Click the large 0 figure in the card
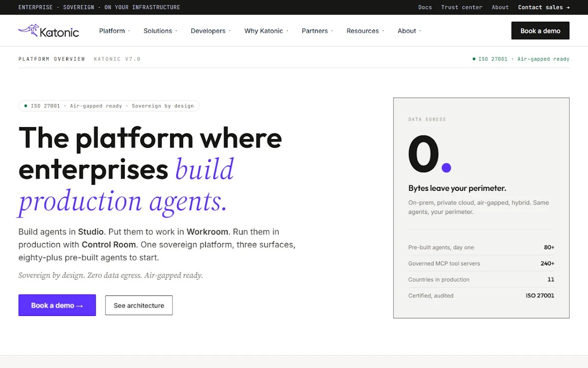 (424, 154)
